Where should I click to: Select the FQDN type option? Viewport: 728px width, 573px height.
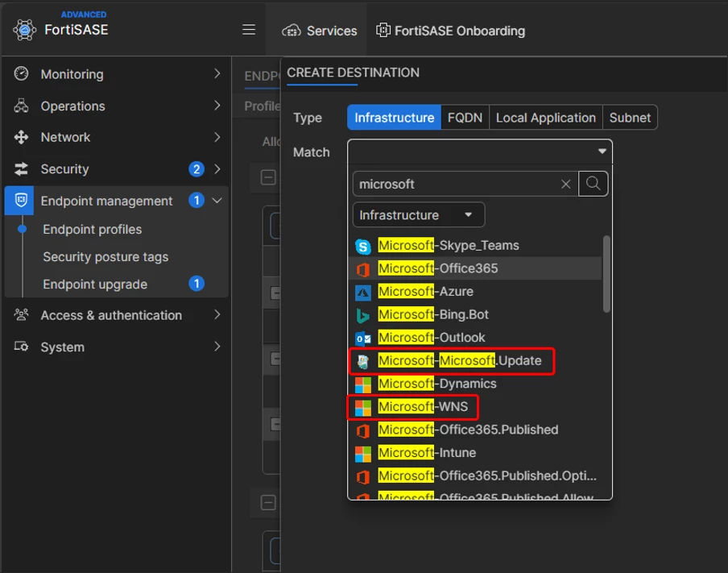[x=465, y=118]
